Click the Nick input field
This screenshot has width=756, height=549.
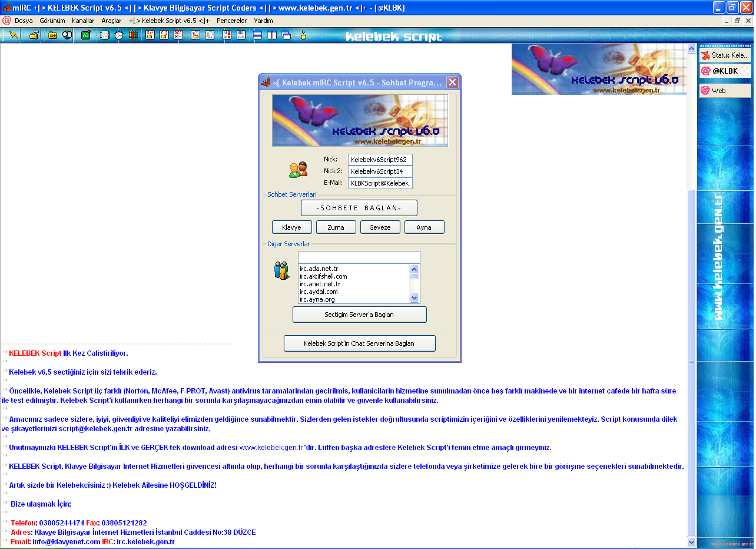[x=380, y=160]
